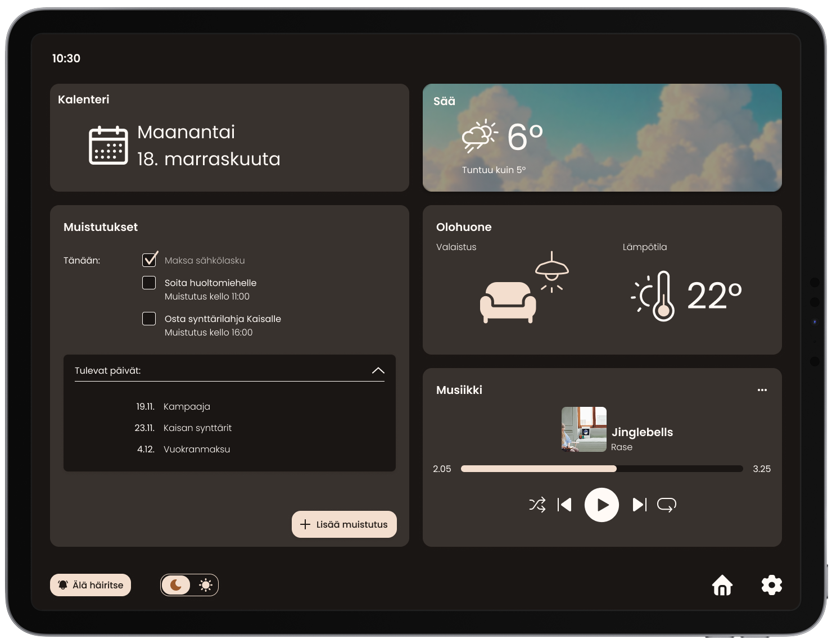The width and height of the screenshot is (832, 644).
Task: Check off Osta synttärilahja Kaisalle
Action: pyautogui.click(x=149, y=319)
